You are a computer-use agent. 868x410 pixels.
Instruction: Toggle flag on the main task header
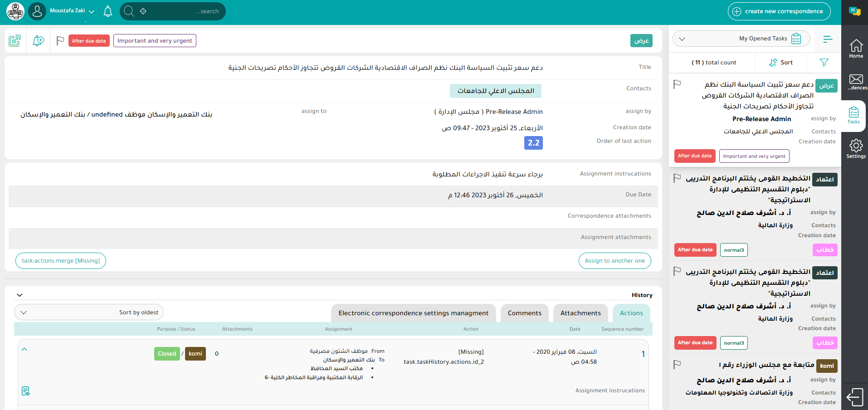tap(60, 41)
